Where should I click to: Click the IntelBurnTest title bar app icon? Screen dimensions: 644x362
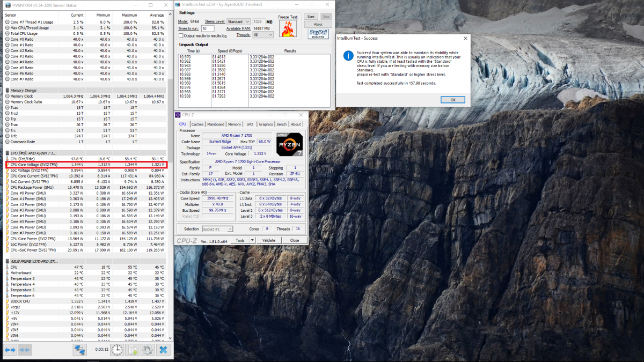click(177, 5)
